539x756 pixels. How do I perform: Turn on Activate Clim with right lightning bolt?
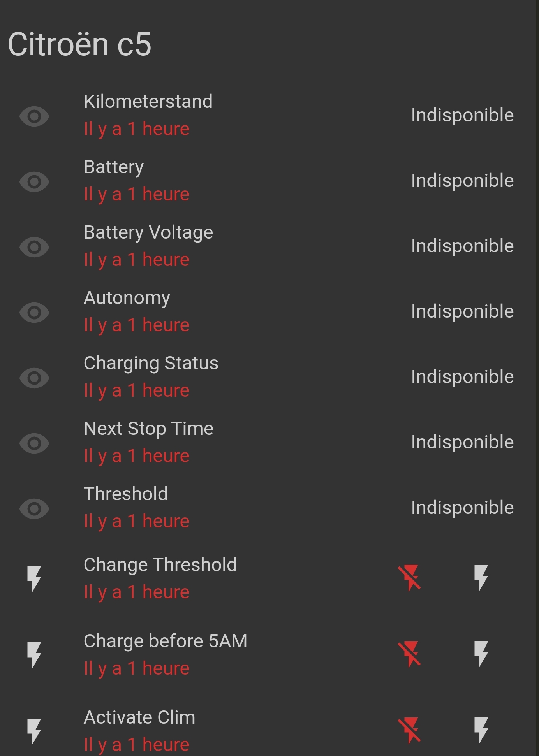[481, 730]
